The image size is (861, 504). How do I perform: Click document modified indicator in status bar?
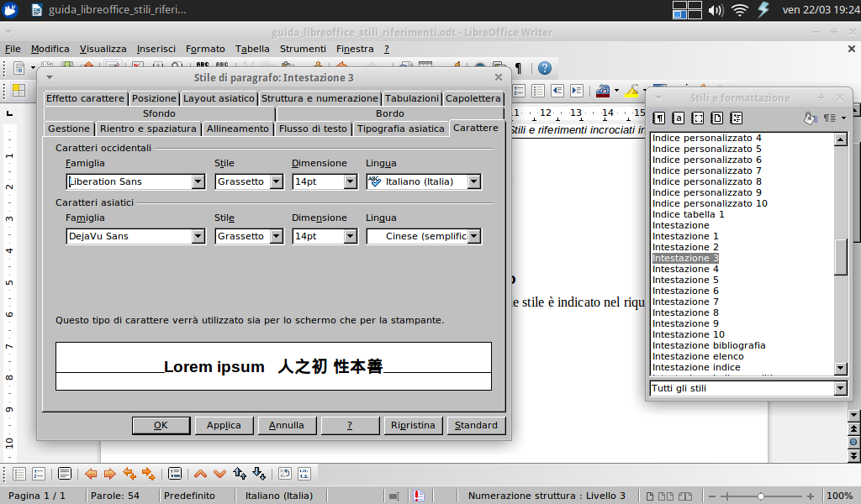tap(419, 496)
